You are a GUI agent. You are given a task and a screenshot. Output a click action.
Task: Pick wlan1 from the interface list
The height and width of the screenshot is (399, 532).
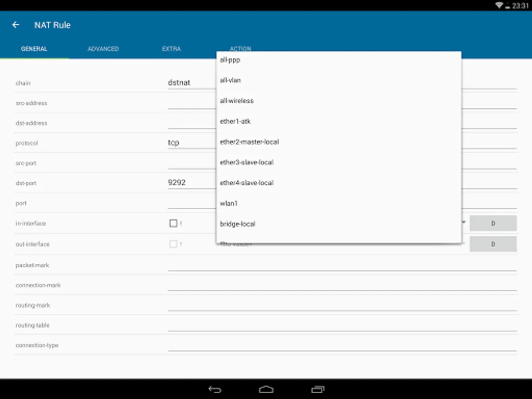pyautogui.click(x=339, y=203)
